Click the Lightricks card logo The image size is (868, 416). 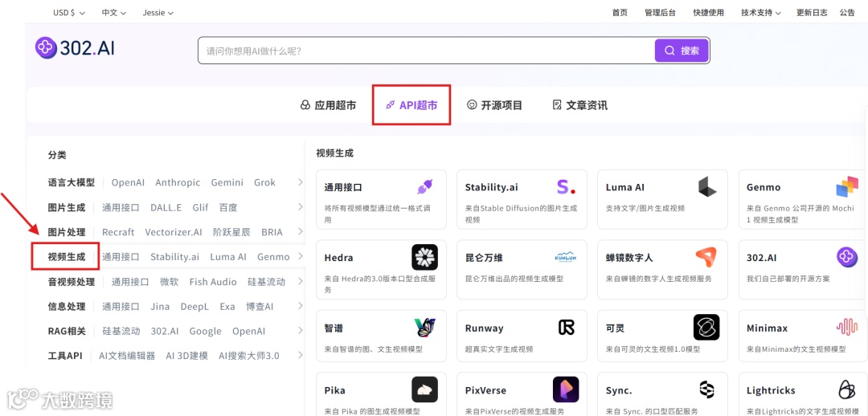tap(847, 389)
